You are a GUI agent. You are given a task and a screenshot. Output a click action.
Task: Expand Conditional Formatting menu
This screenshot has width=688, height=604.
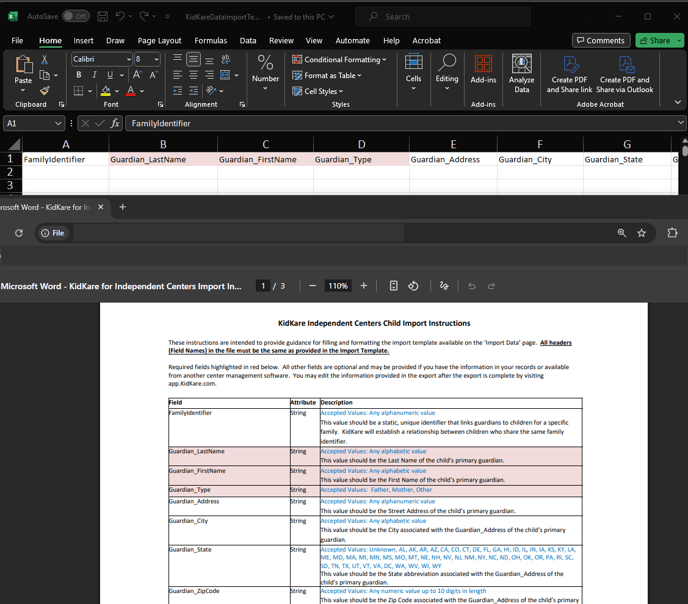339,59
